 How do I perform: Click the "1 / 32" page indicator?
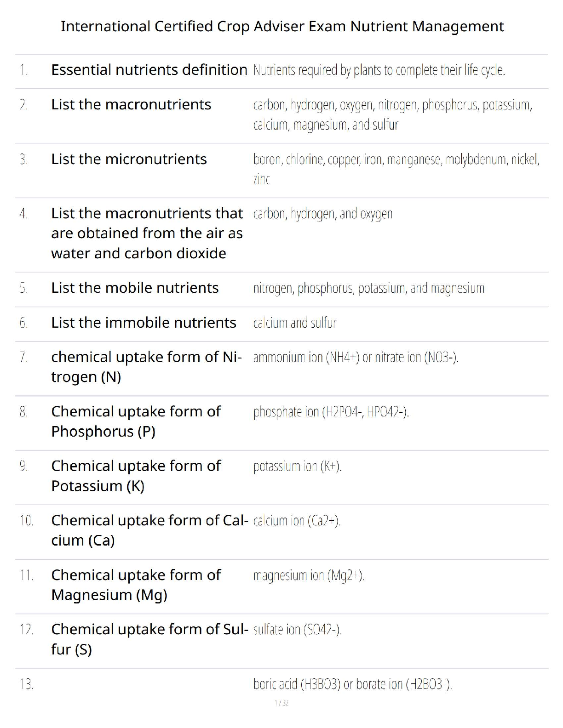pyautogui.click(x=281, y=703)
